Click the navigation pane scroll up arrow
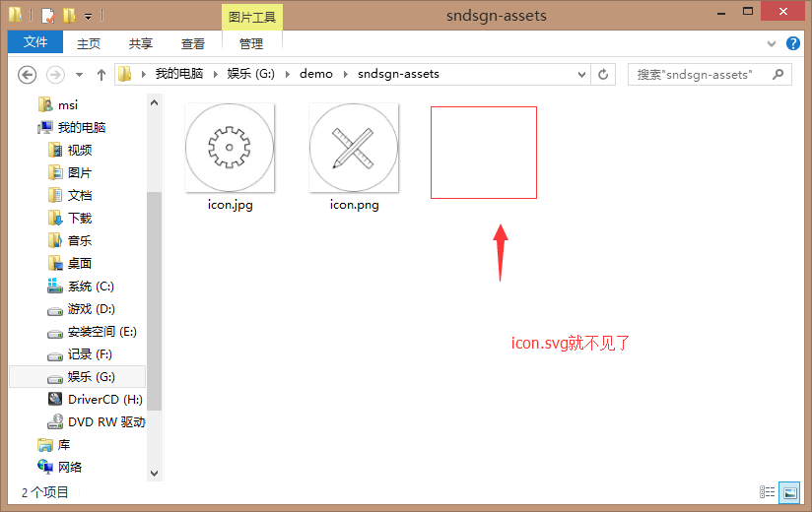This screenshot has width=812, height=512. [154, 102]
